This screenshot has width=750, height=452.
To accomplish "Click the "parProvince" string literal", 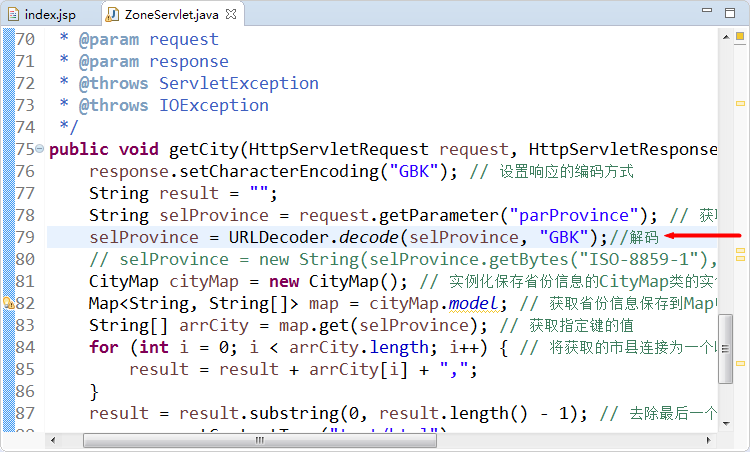I will click(x=574, y=216).
